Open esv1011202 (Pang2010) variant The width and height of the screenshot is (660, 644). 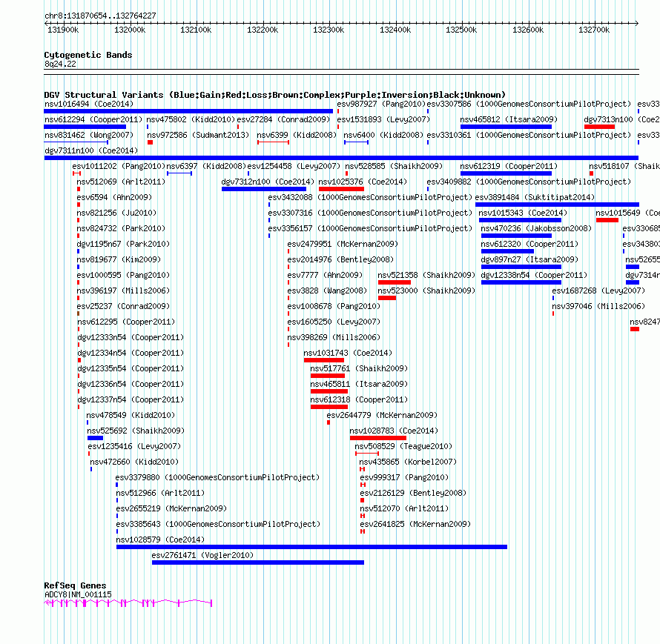pos(119,166)
